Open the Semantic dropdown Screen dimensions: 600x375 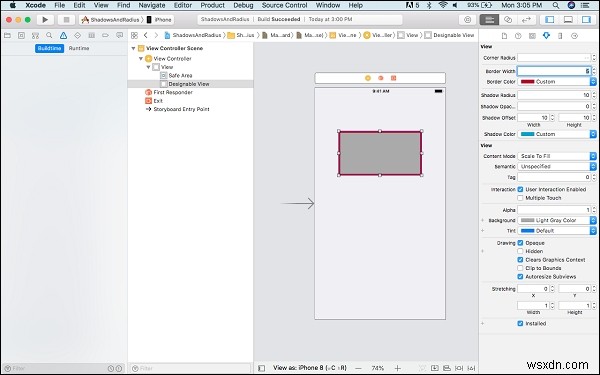[557, 166]
